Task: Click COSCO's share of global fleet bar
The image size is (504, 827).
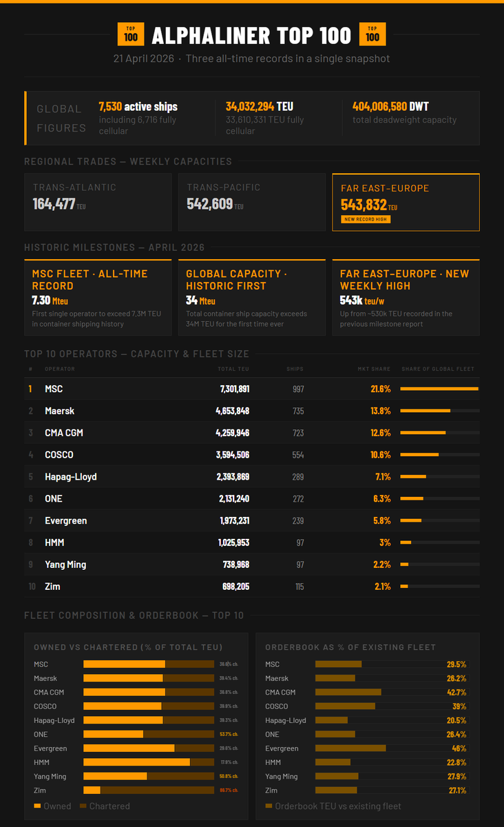Action: click(x=439, y=456)
